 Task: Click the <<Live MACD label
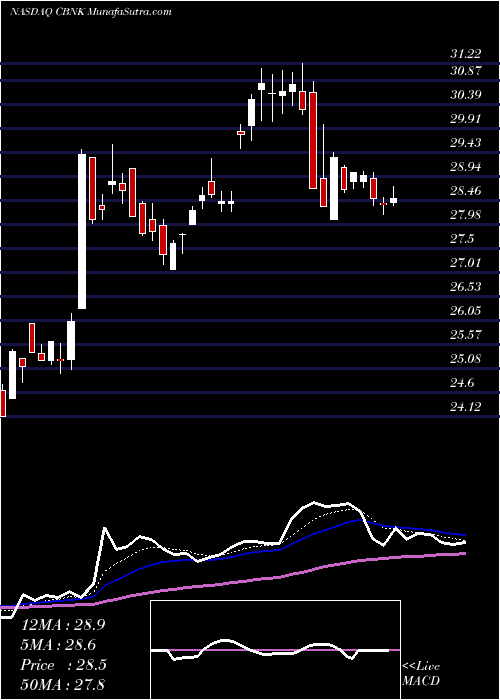tap(421, 674)
